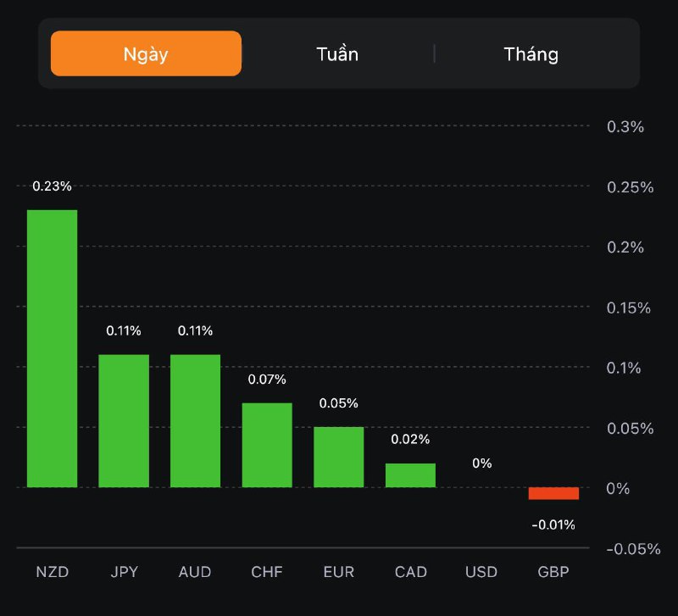Click the green JPY bar

point(124,421)
